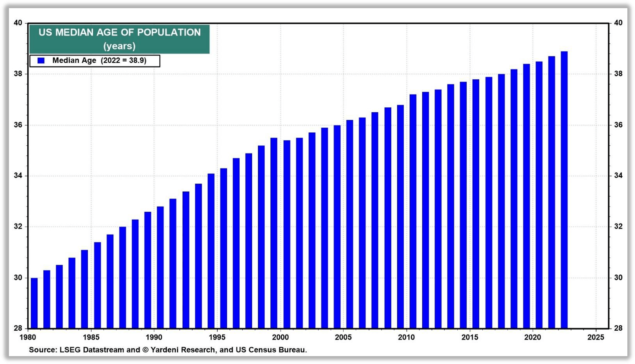Click the right y-axis label 32
The width and height of the screenshot is (635, 364).
click(x=618, y=226)
